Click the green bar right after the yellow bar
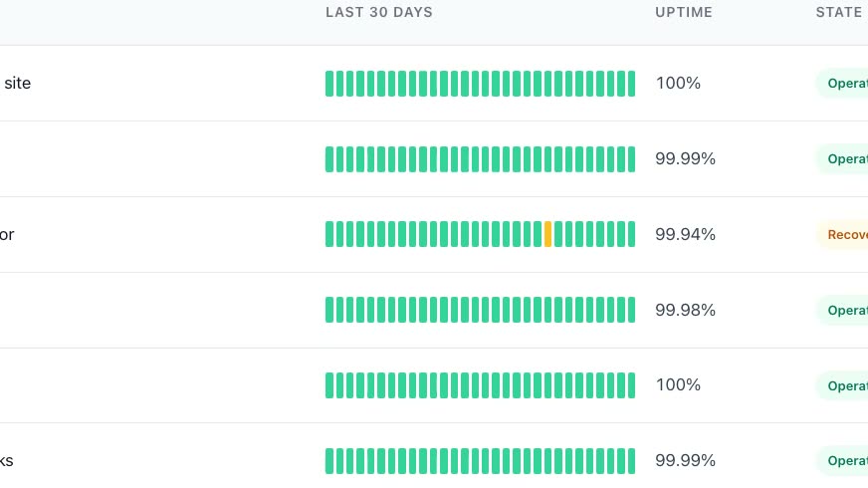The image size is (868, 488). pyautogui.click(x=558, y=234)
